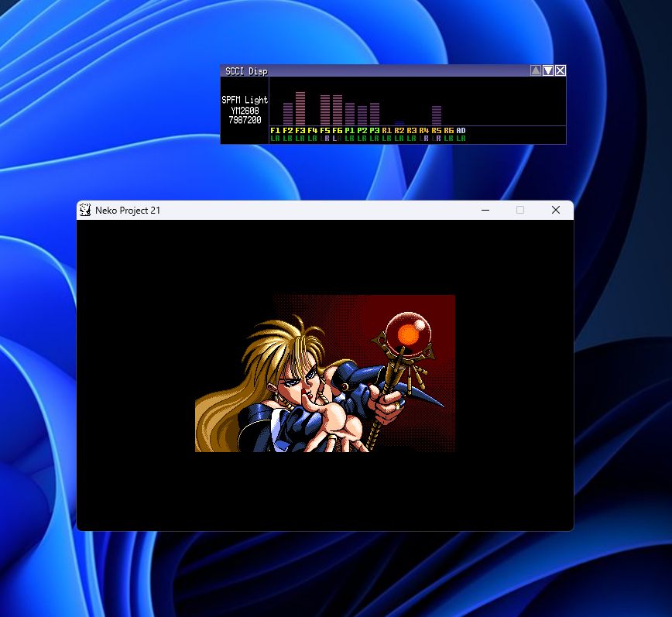672x617 pixels.
Task: Click the sorceress artwork in the emulator
Action: [325, 373]
